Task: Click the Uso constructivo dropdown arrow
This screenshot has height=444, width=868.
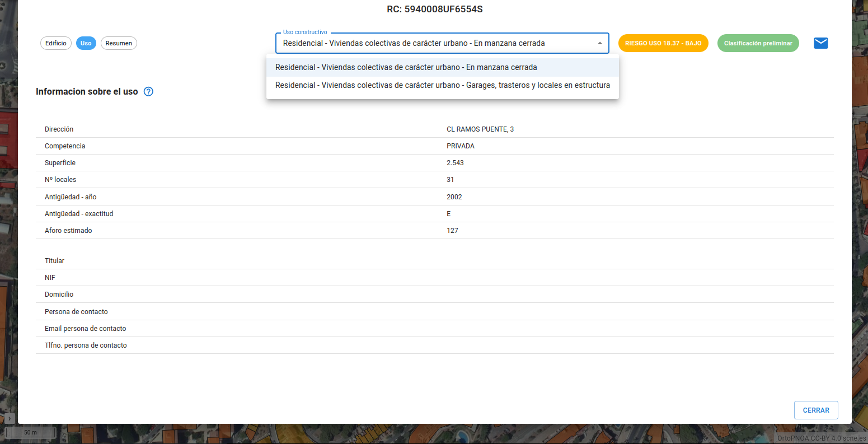Action: [x=599, y=43]
